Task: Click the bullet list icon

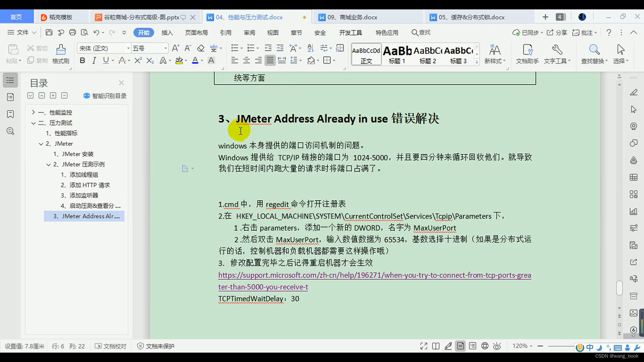Action: [234, 48]
